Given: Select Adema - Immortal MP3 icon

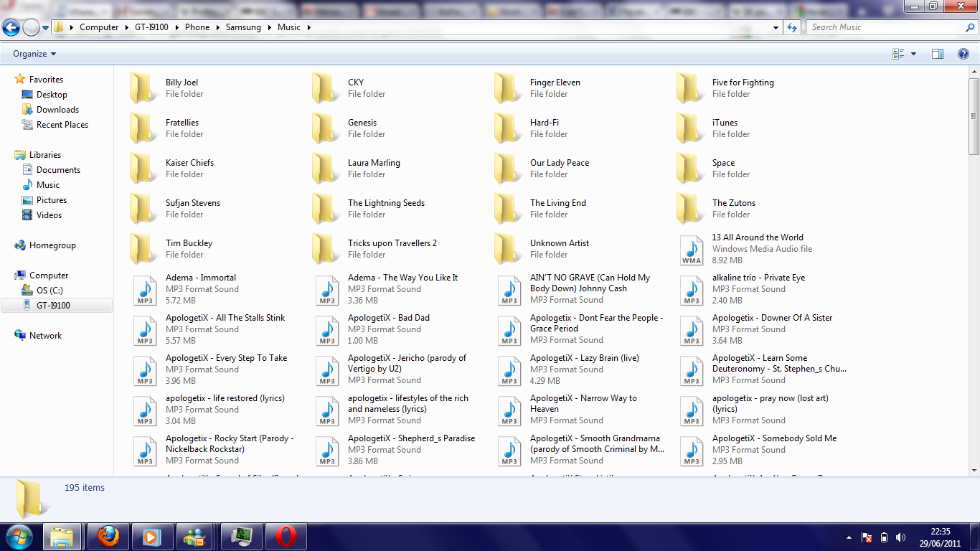Looking at the screenshot, I should 145,290.
